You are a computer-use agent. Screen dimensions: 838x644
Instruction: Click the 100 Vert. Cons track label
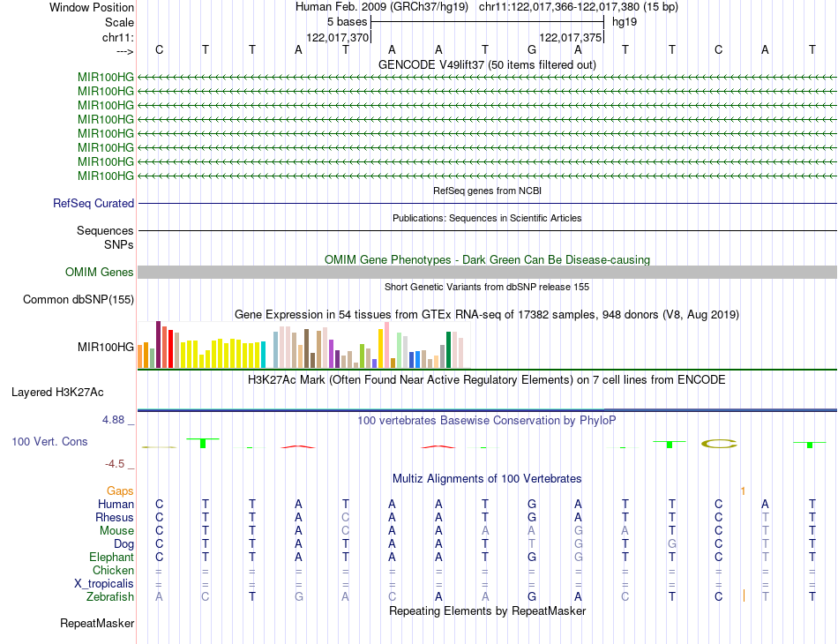(49, 441)
